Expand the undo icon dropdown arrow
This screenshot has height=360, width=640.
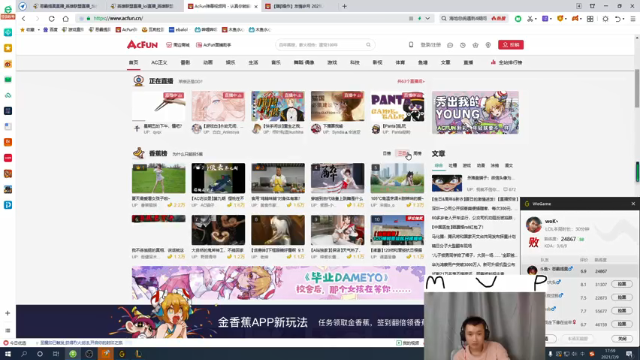tap(623, 19)
